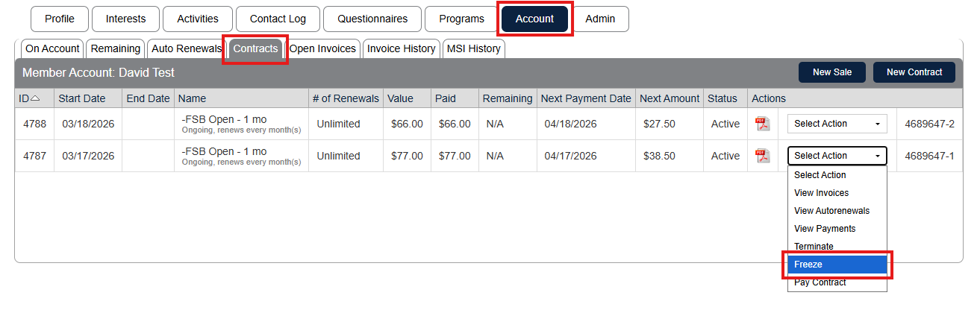Viewport: 980px width, 310px height.
Task: Open the Auto Renewals sub-tab
Action: [x=187, y=48]
